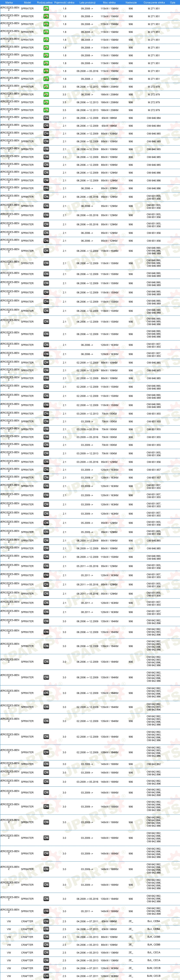Click ON diesel icon in 06.2006 -> OM 646.986 row

click(x=46, y=188)
